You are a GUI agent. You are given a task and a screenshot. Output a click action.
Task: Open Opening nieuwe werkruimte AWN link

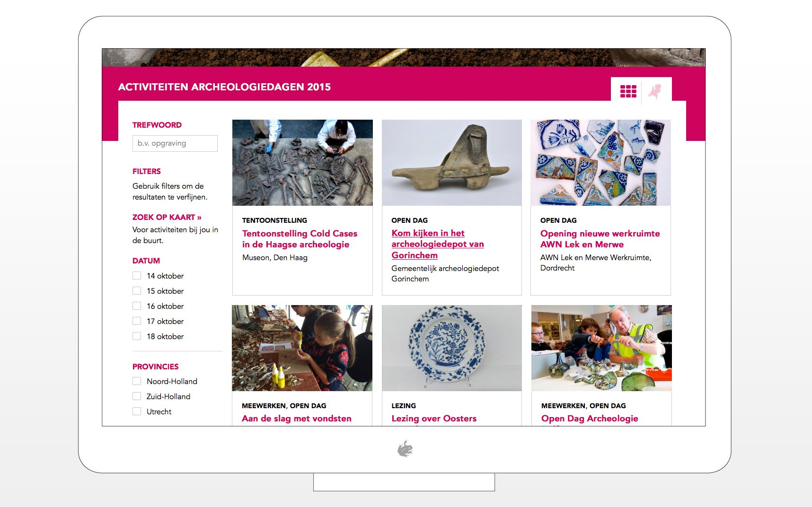coord(600,239)
